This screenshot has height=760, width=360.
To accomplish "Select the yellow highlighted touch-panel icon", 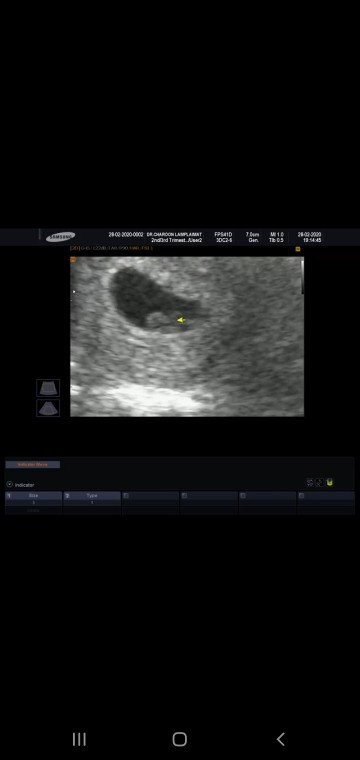I will pyautogui.click(x=330, y=482).
